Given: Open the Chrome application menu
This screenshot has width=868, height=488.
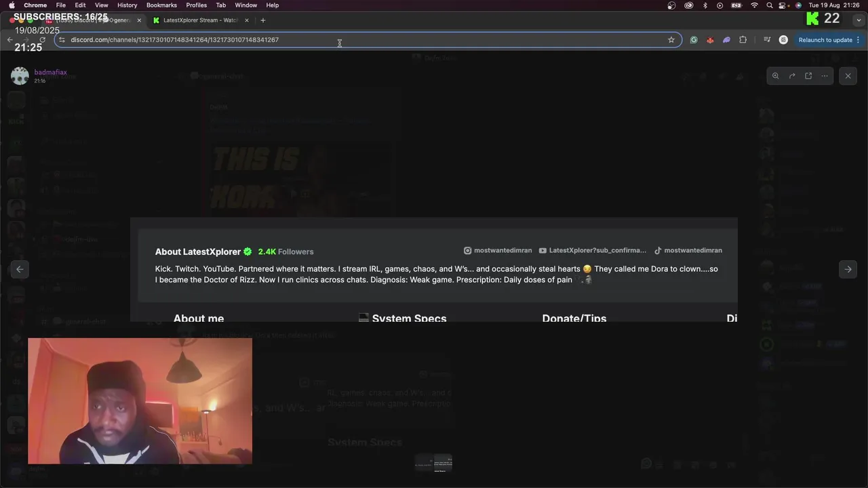Looking at the screenshot, I should (35, 5).
